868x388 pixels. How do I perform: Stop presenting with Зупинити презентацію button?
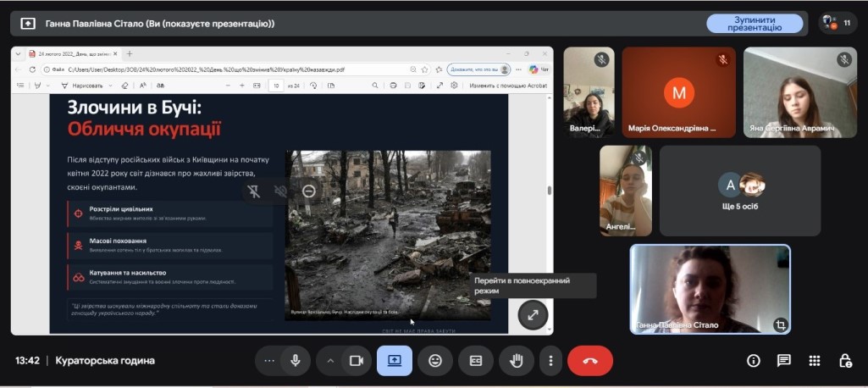(755, 24)
